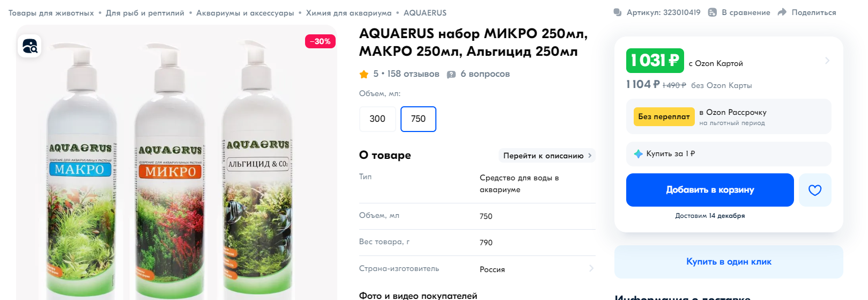Click the comparison icon near В сравнение
Screen dimensions: 868x300
pos(713,12)
